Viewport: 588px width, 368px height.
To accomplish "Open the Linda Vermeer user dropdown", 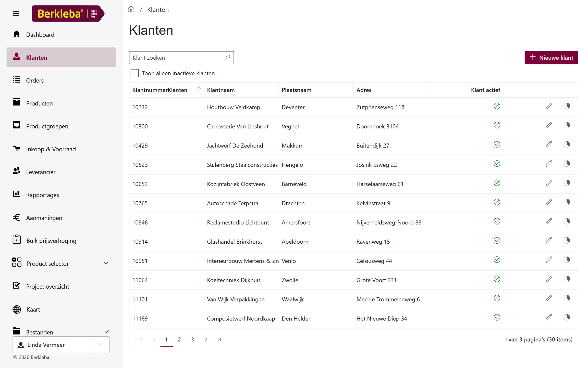I will click(100, 344).
